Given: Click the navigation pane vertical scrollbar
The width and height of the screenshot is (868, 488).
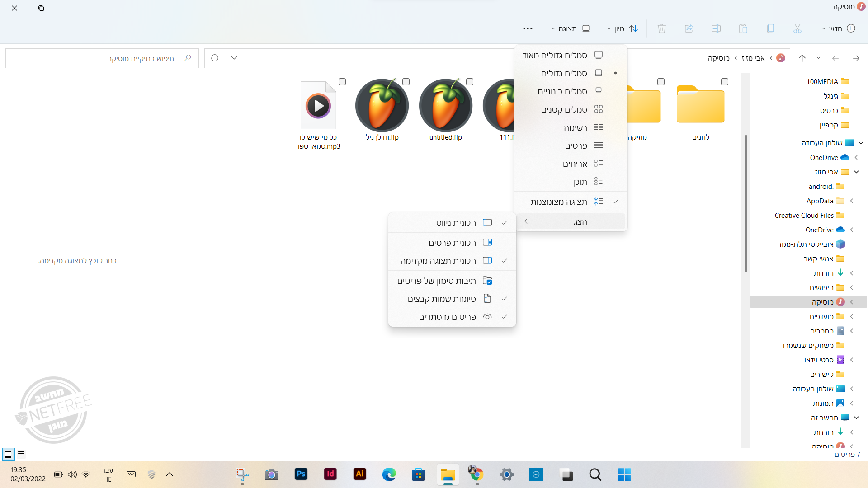Looking at the screenshot, I should click(x=746, y=203).
